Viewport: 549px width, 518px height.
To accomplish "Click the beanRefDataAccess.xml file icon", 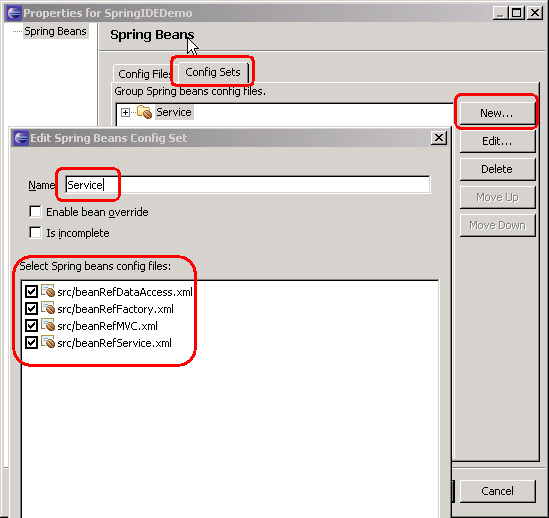I will [48, 291].
